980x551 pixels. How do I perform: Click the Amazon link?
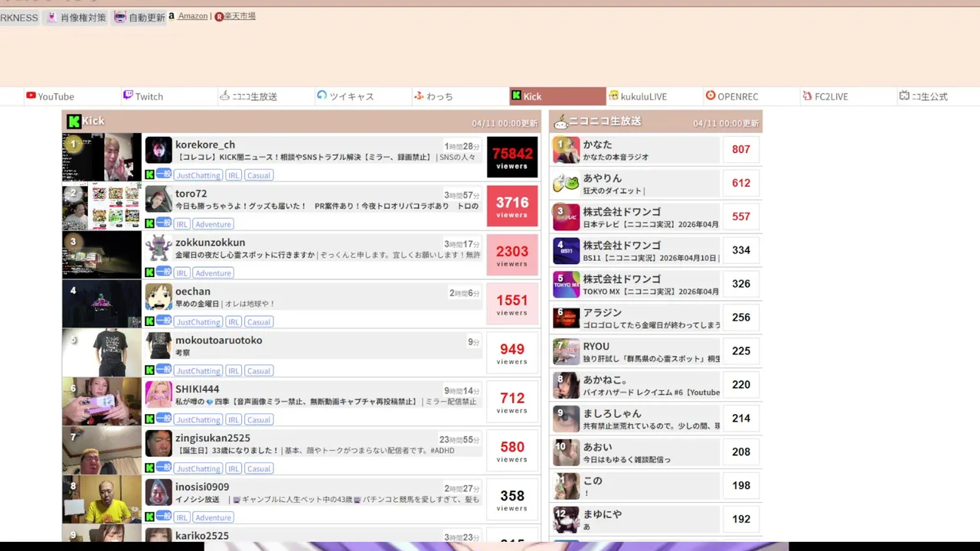click(x=192, y=16)
